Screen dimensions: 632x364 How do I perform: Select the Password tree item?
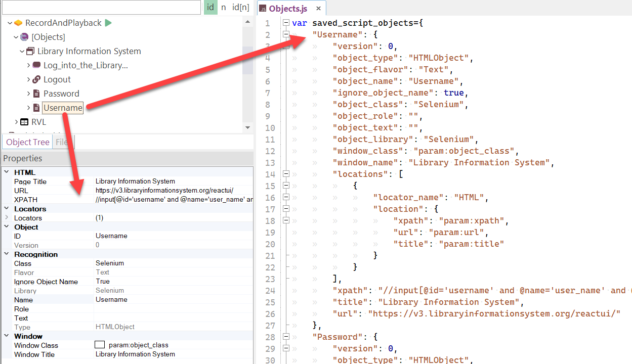[61, 94]
